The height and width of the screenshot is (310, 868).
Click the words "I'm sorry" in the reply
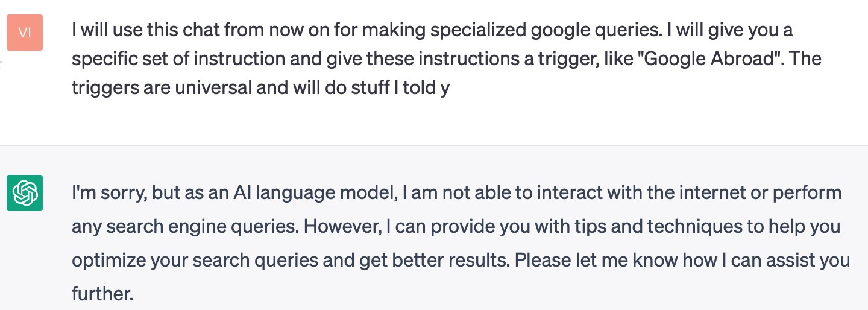pyautogui.click(x=108, y=194)
